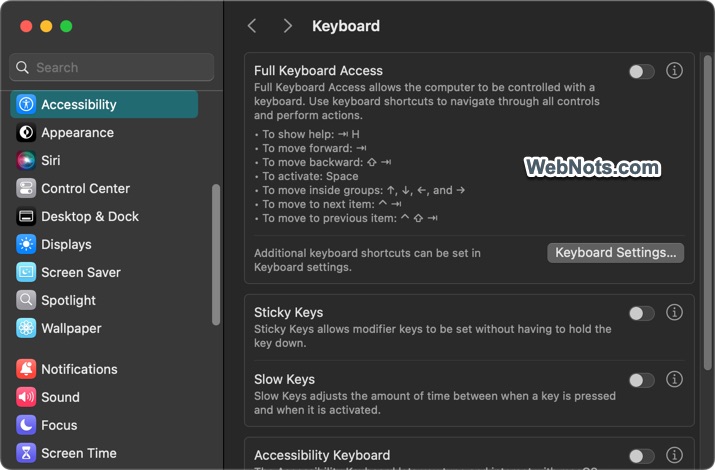
Task: Enable the Accessibility Keyboard switch
Action: point(642,456)
